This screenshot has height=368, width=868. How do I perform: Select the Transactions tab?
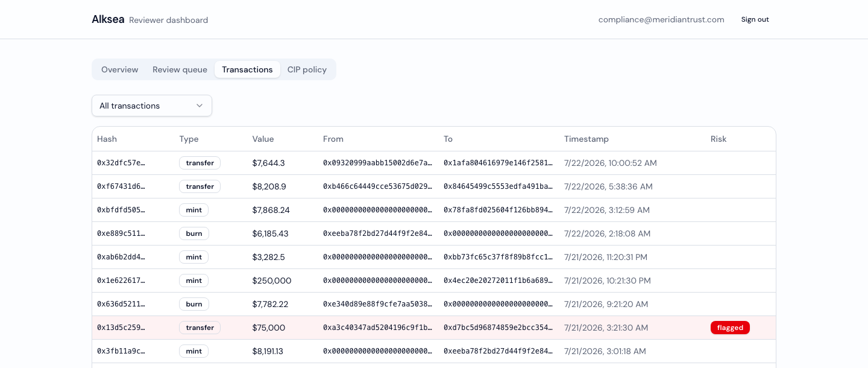(247, 69)
